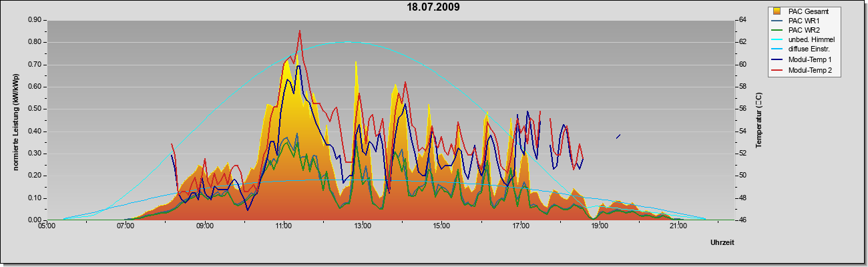This screenshot has width=868, height=267.
Task: Click the PAC Gesamt legend color box
Action: (777, 11)
